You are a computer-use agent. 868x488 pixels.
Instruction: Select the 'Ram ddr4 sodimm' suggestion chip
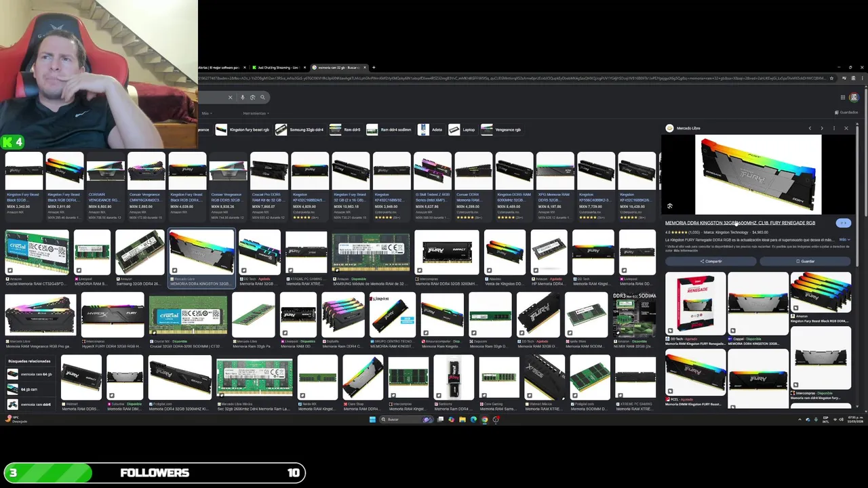point(389,129)
